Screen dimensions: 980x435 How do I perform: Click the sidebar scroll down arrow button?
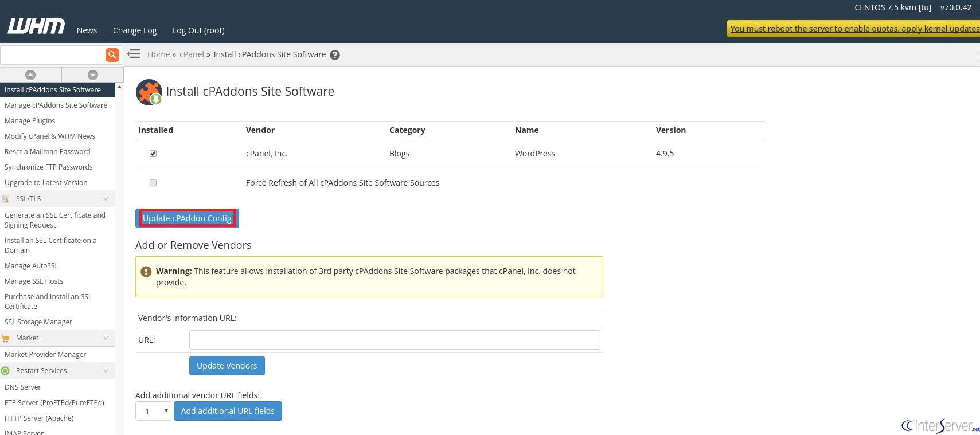click(x=93, y=75)
